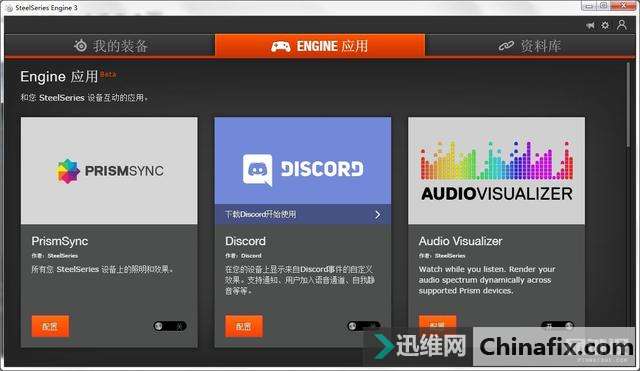Select the ENGINE 应用 tab
Image resolution: width=640 pixels, height=371 pixels.
pyautogui.click(x=320, y=45)
